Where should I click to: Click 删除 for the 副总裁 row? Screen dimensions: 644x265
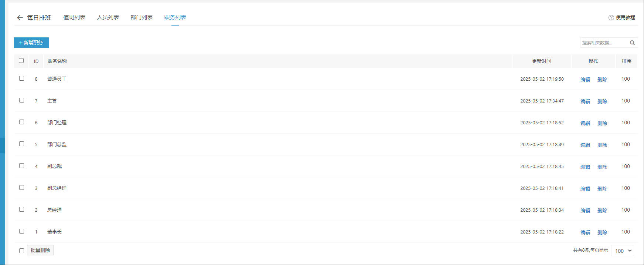[602, 167]
